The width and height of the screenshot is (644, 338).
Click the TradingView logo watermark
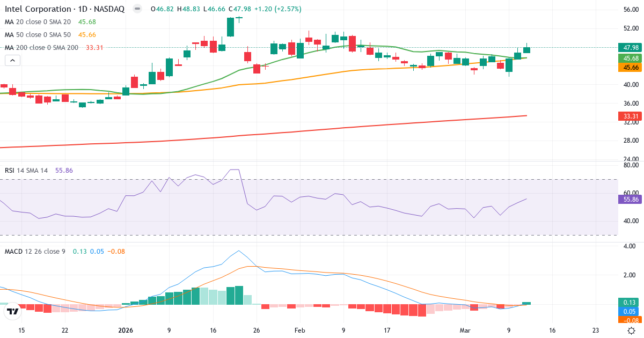[x=12, y=311]
